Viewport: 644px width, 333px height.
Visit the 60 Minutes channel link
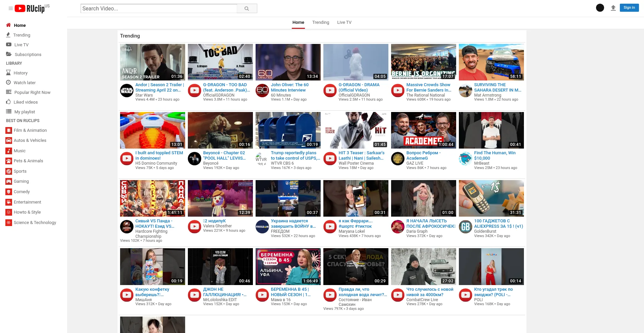point(280,95)
